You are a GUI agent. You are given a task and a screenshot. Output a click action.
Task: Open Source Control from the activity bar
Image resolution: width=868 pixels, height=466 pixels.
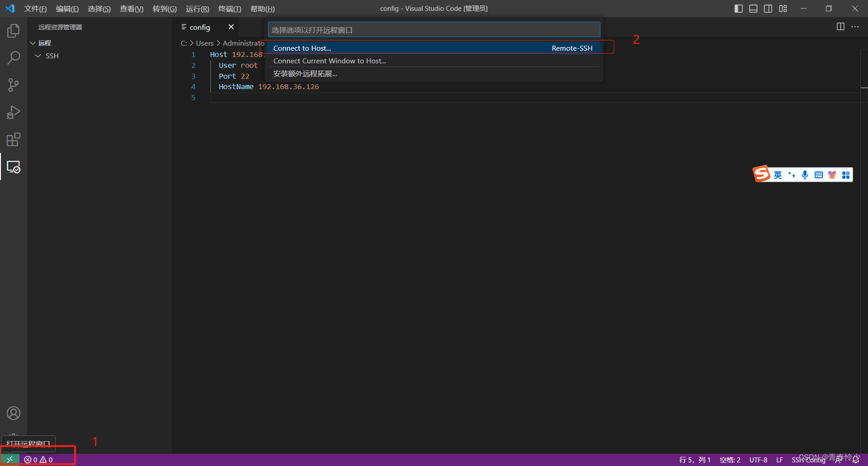(x=13, y=85)
